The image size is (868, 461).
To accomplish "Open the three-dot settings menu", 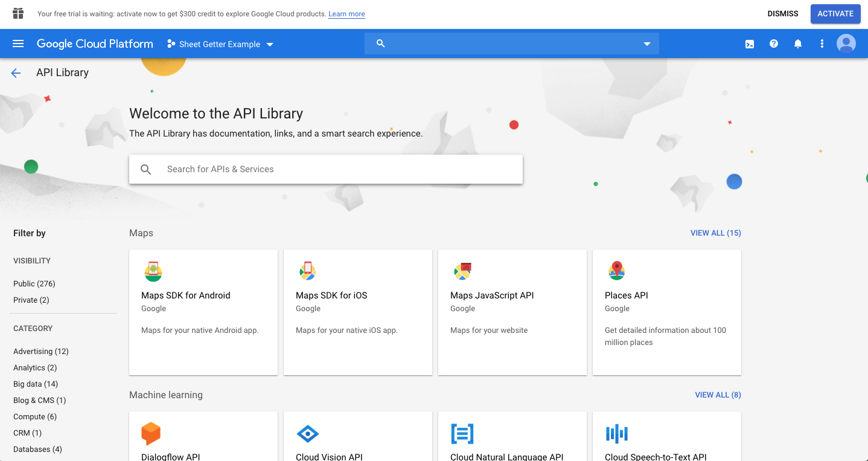I will [x=822, y=44].
